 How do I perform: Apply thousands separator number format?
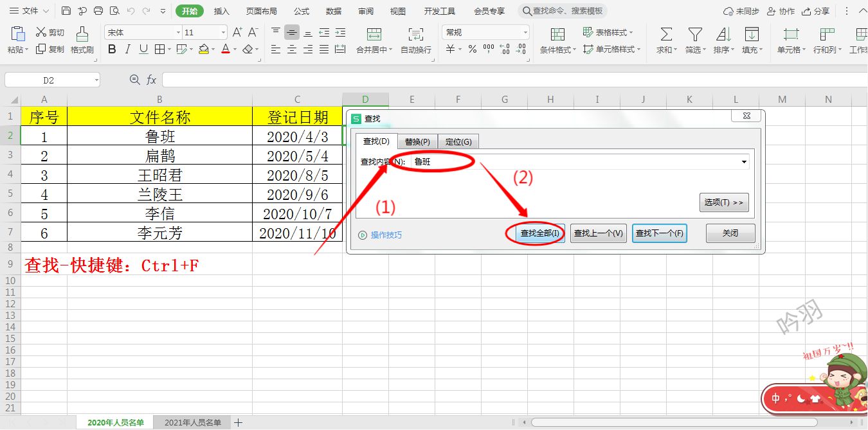(x=489, y=49)
